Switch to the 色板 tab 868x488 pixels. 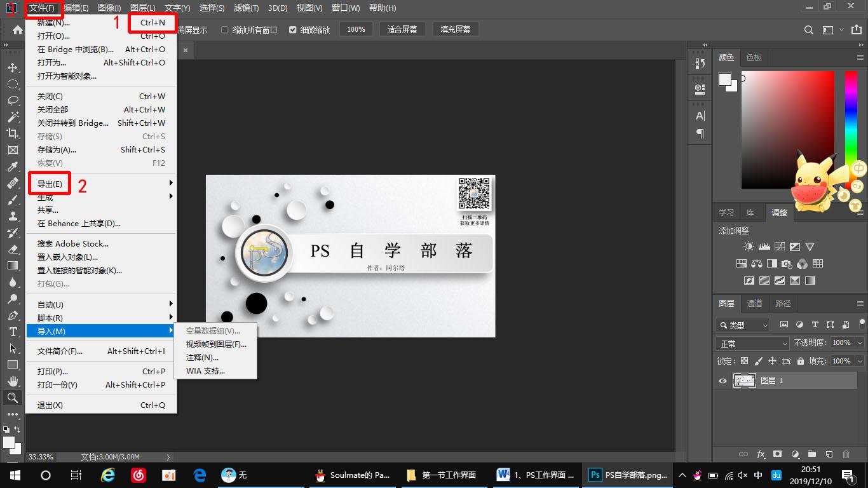[754, 57]
